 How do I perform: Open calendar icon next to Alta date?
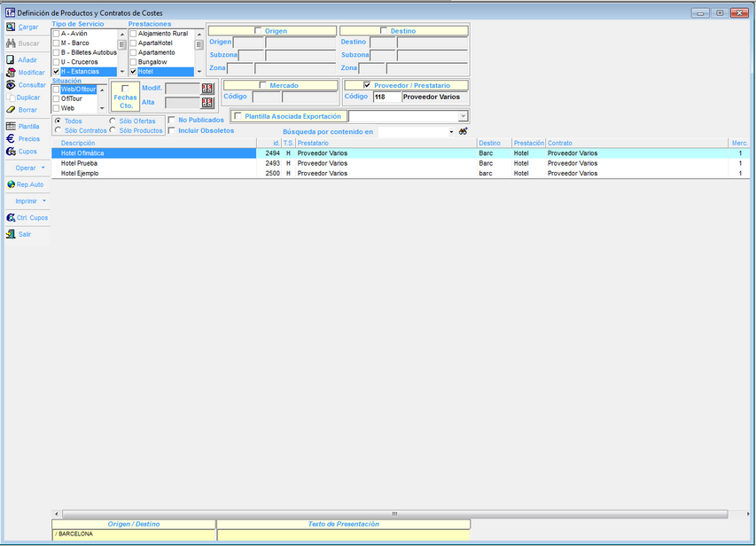(x=207, y=102)
